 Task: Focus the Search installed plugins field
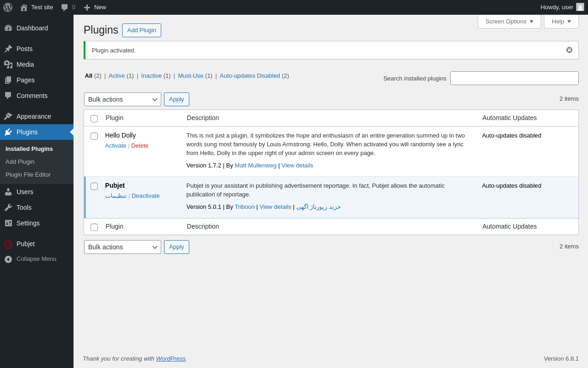[x=514, y=78]
